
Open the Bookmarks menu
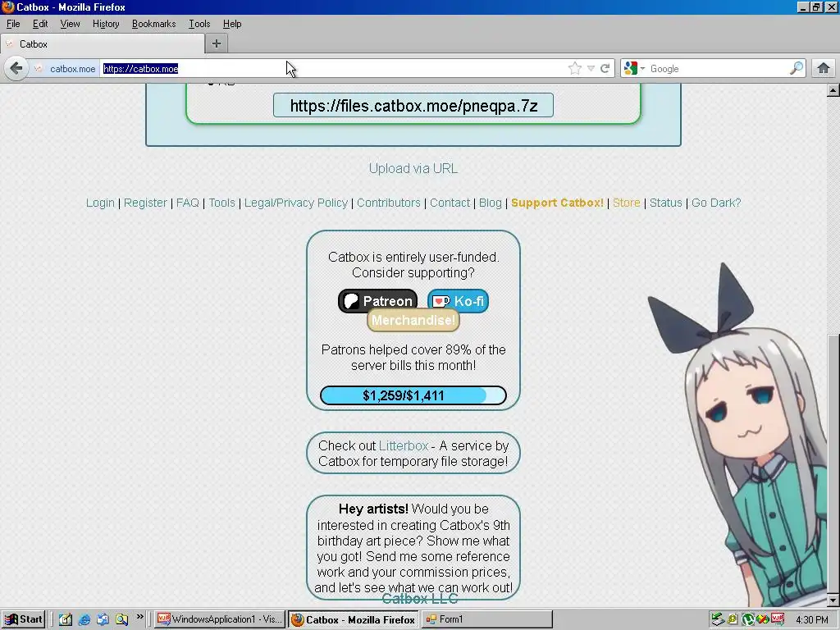pos(153,24)
